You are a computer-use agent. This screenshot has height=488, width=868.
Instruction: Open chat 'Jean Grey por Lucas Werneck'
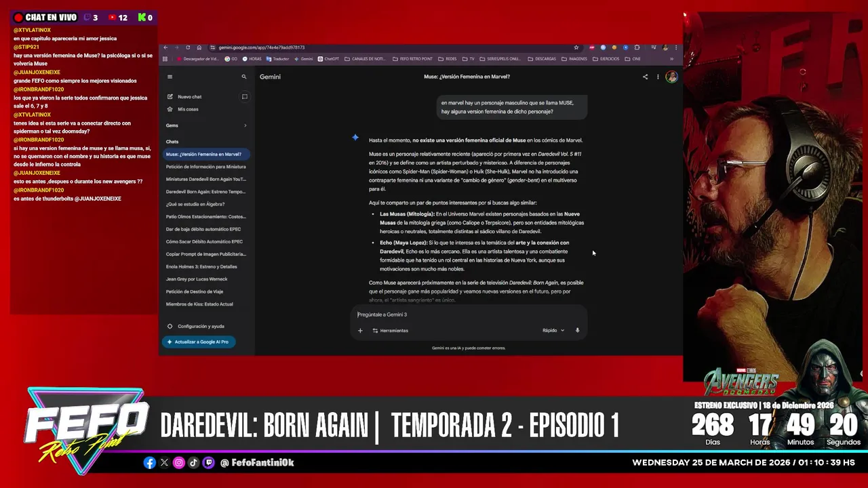[197, 279]
